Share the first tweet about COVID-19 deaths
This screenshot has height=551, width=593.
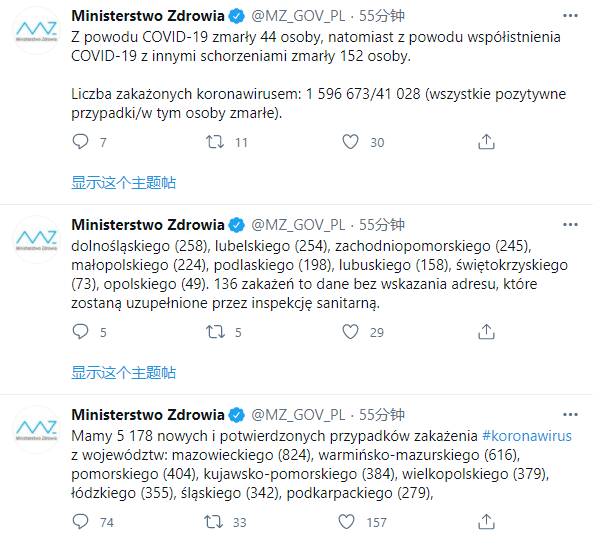(486, 142)
